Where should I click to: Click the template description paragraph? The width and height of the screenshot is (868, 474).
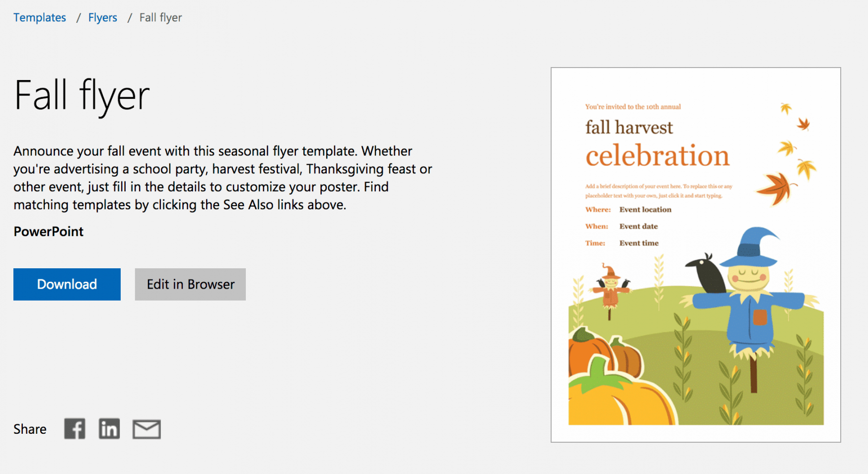click(222, 178)
